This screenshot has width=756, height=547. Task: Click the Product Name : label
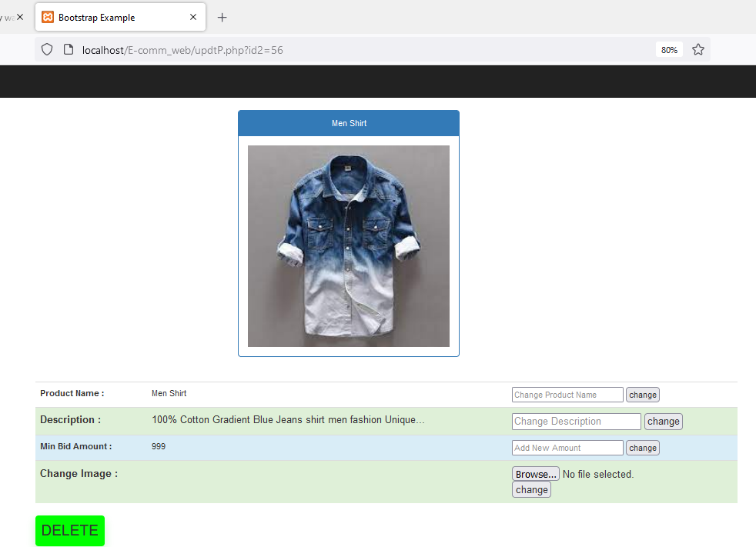(x=72, y=393)
